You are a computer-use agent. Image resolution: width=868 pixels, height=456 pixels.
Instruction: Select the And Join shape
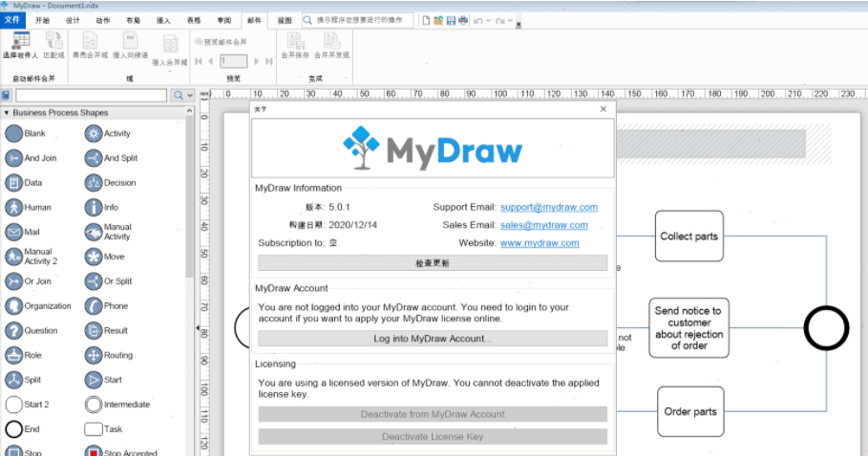tap(31, 158)
